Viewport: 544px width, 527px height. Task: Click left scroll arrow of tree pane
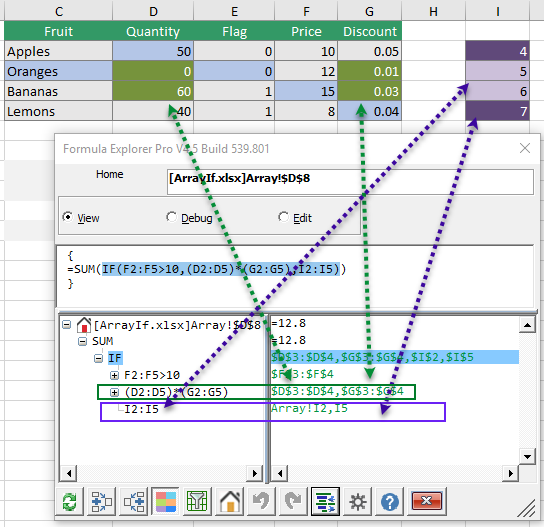(69, 473)
